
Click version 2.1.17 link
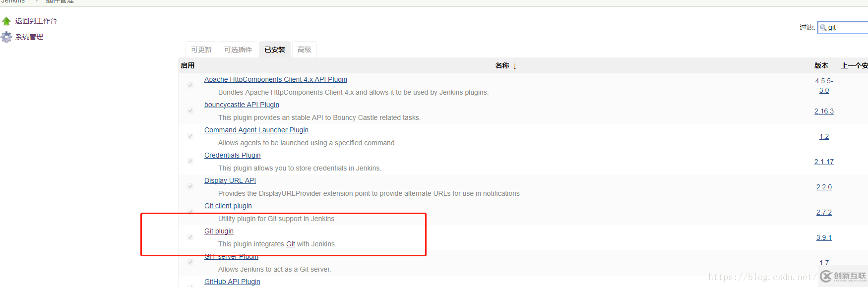pyautogui.click(x=824, y=162)
